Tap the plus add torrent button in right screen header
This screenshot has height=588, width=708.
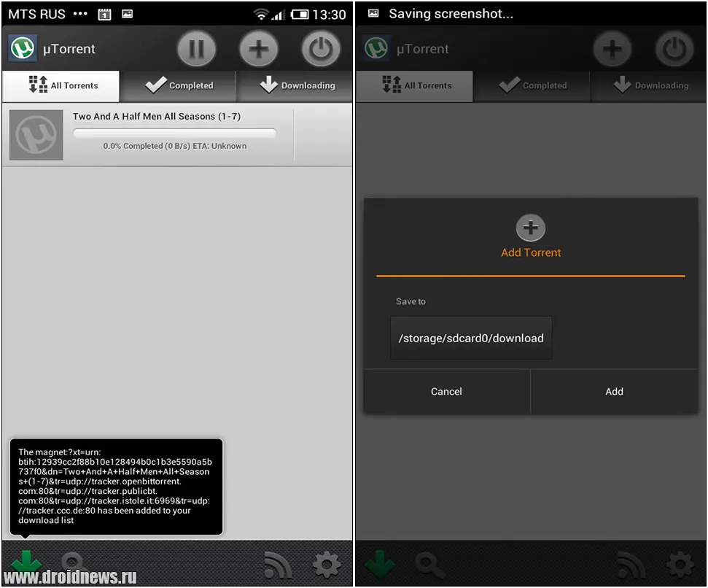pos(612,49)
